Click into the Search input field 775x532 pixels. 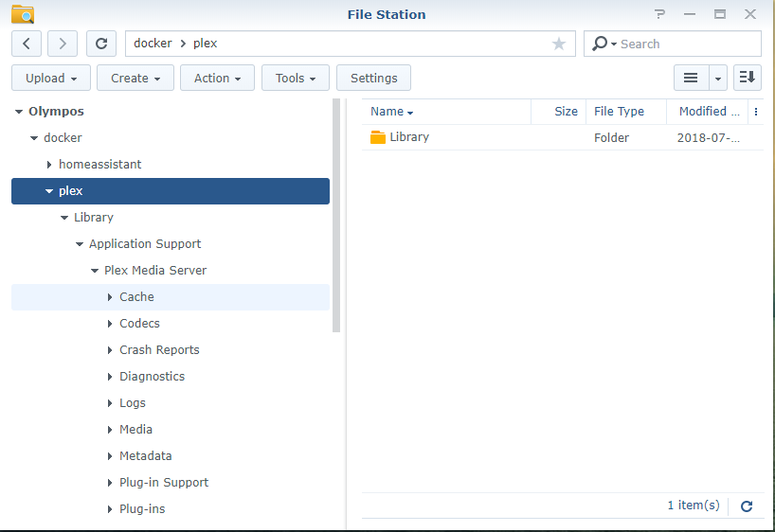click(689, 44)
